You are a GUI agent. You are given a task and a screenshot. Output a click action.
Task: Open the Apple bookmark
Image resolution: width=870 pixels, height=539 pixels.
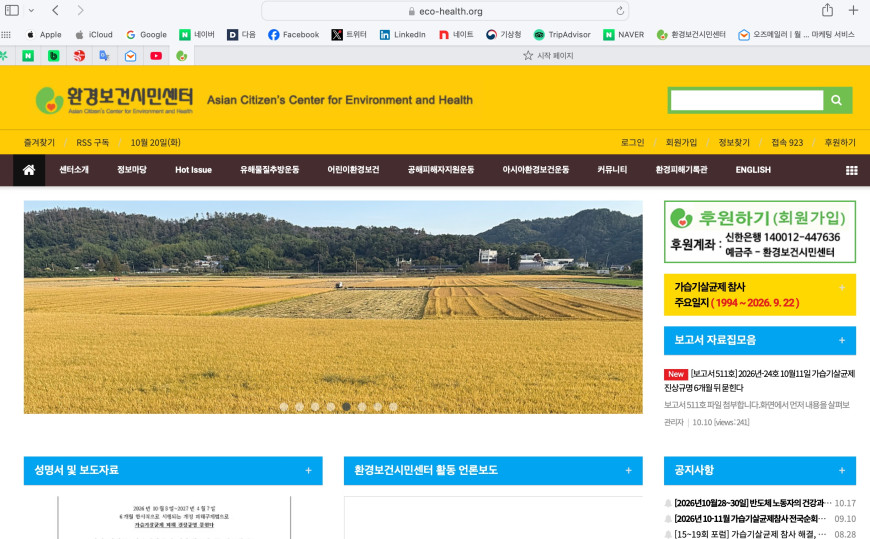[x=44, y=34]
